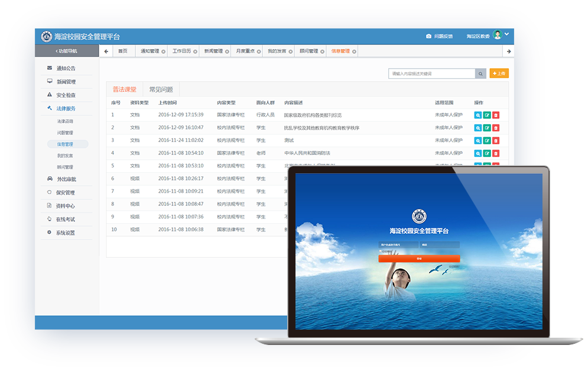Tick the remember-password checkbox on the login screen

pyautogui.click(x=380, y=251)
